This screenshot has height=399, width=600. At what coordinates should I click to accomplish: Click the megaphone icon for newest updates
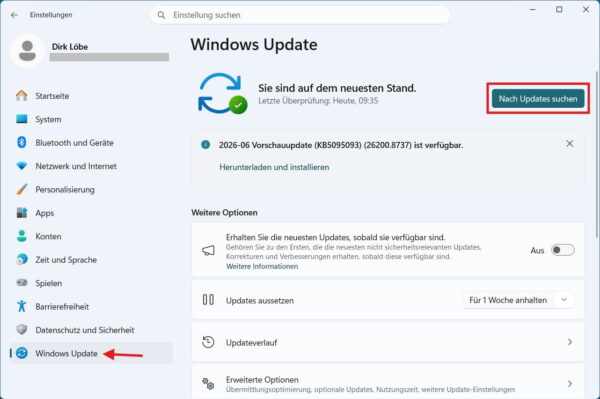click(x=208, y=251)
